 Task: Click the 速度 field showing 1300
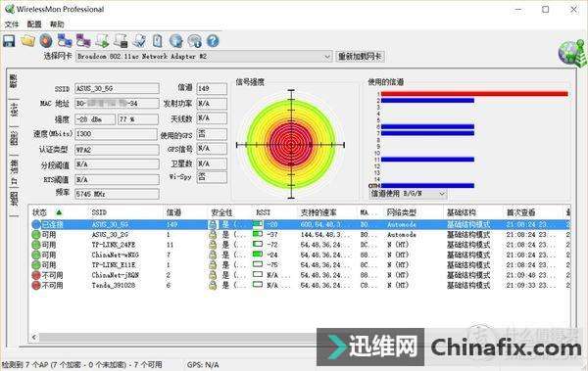[116, 134]
